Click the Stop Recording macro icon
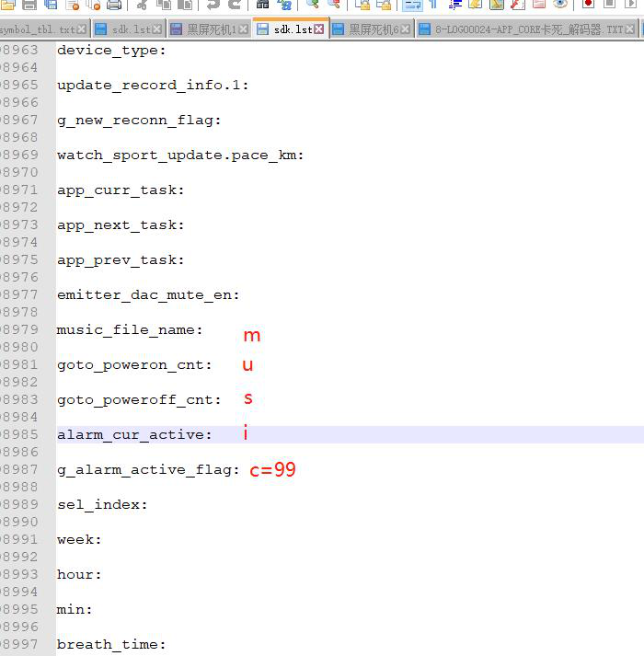This screenshot has height=656, width=644. pyautogui.click(x=610, y=5)
